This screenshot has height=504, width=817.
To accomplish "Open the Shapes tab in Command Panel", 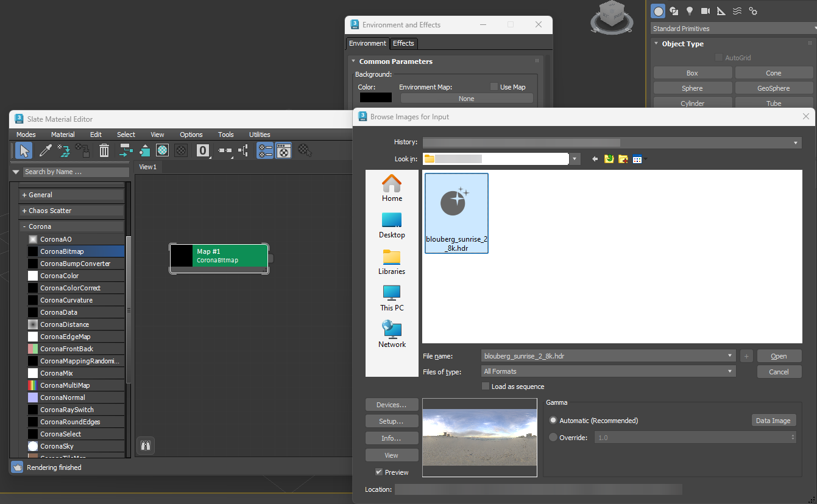I will pyautogui.click(x=674, y=11).
